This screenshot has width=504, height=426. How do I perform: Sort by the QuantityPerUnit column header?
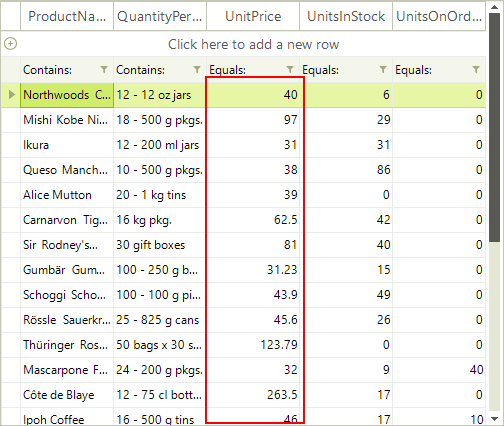(x=160, y=16)
